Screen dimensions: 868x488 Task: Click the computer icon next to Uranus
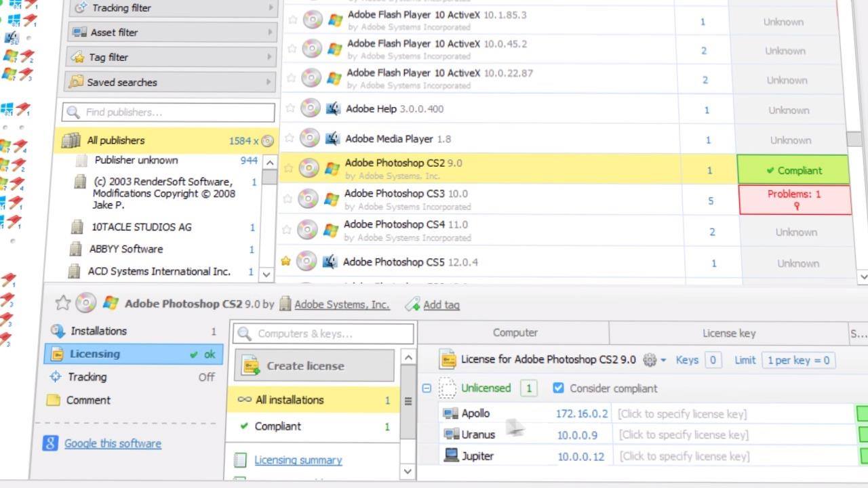tap(451, 434)
